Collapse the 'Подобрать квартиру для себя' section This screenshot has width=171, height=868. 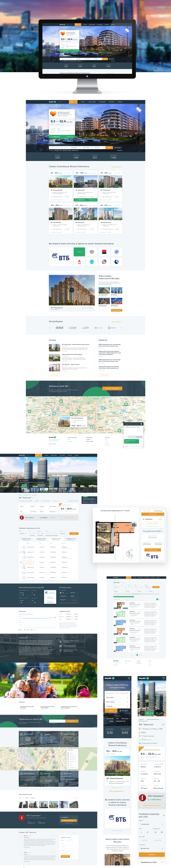[x=164, y=815]
